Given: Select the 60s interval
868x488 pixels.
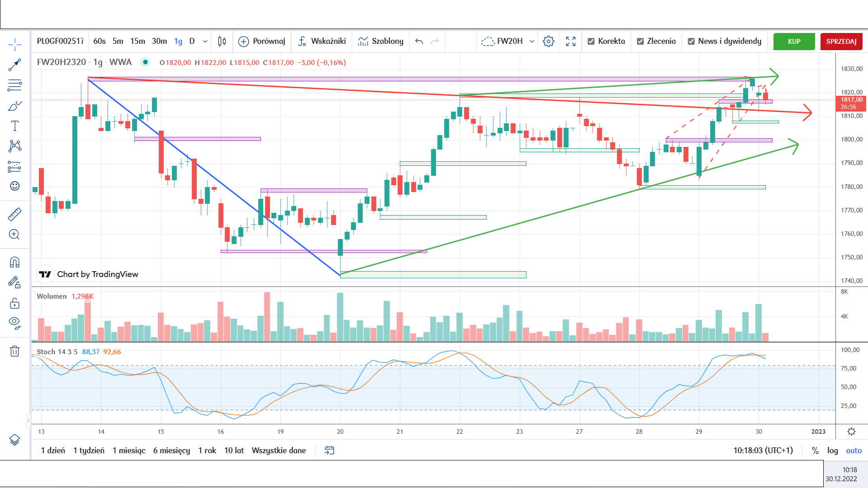Looking at the screenshot, I should pyautogui.click(x=99, y=41).
